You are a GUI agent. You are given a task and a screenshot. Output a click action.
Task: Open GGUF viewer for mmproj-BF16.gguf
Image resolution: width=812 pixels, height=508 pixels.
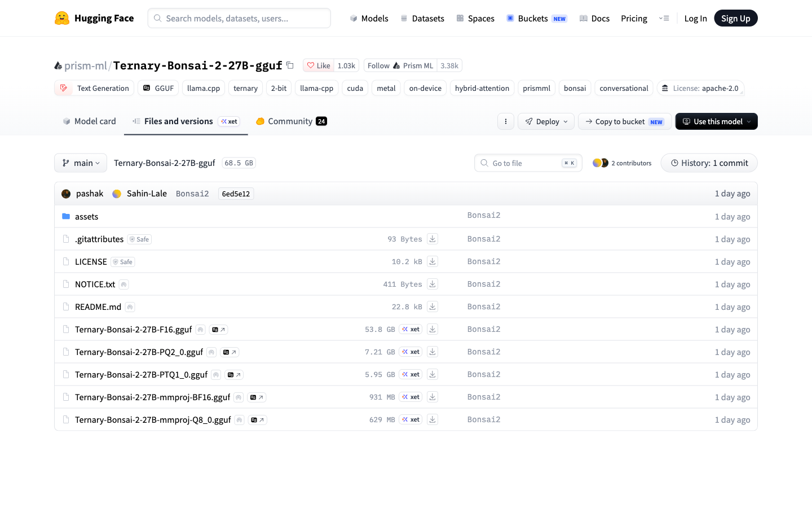257,397
